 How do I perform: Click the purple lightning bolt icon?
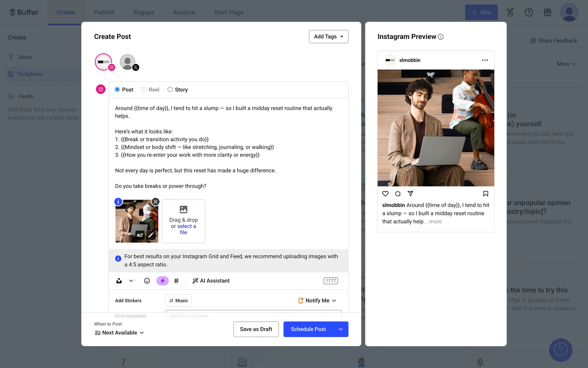coord(162,281)
